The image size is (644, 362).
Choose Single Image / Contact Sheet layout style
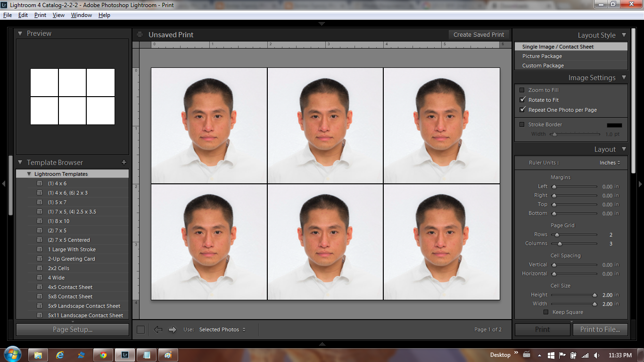tap(571, 47)
